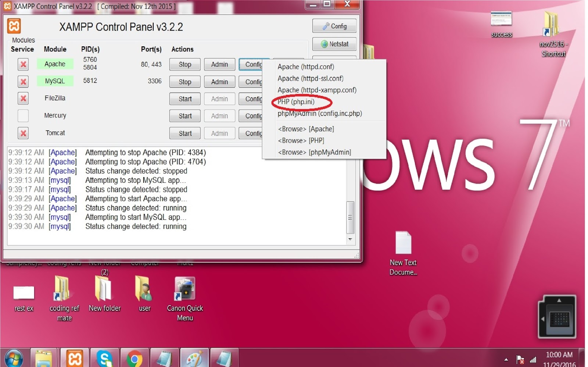The image size is (588, 367).
Task: Open the MySQL Config dropdown
Action: coord(251,82)
